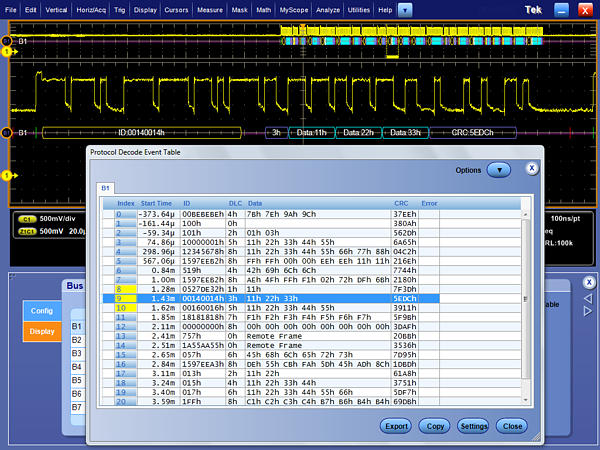Open the MyScope menu

294,8
